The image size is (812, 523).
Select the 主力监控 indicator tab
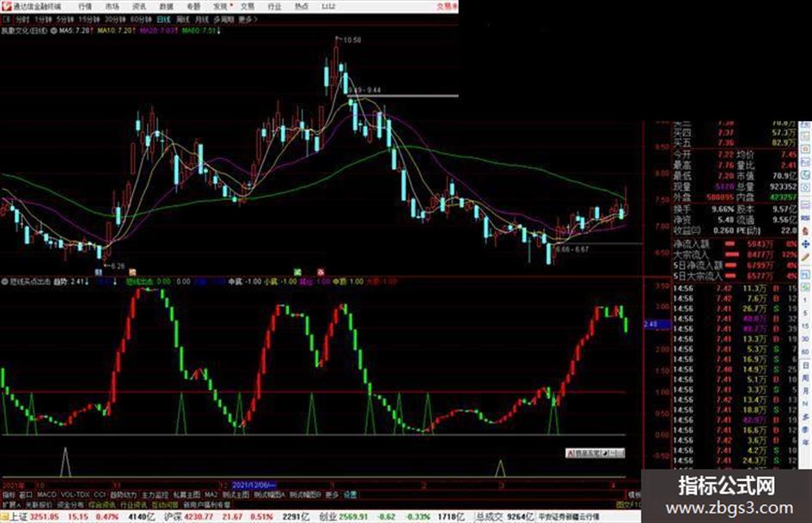pyautogui.click(x=156, y=495)
